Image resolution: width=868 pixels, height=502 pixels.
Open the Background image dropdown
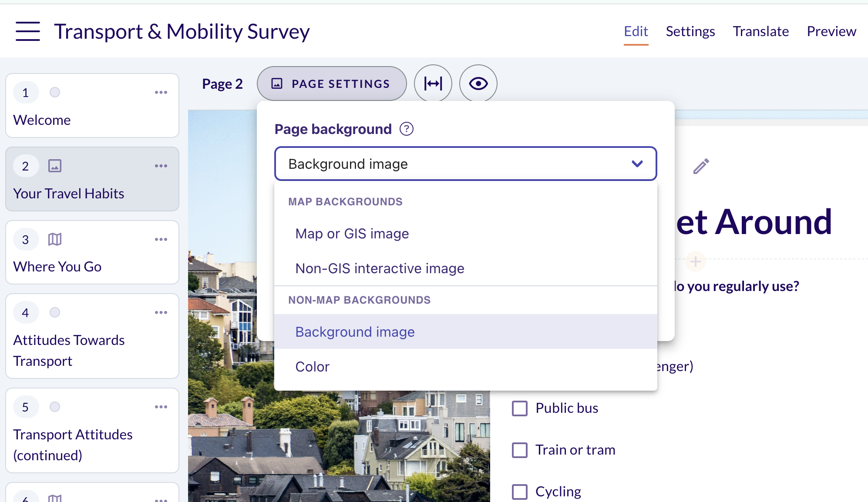(x=465, y=164)
